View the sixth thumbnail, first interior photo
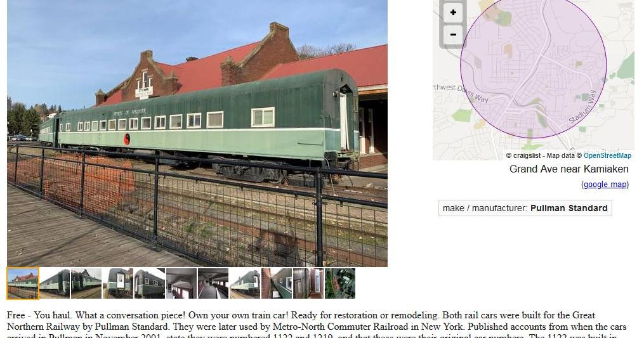 pyautogui.click(x=181, y=283)
